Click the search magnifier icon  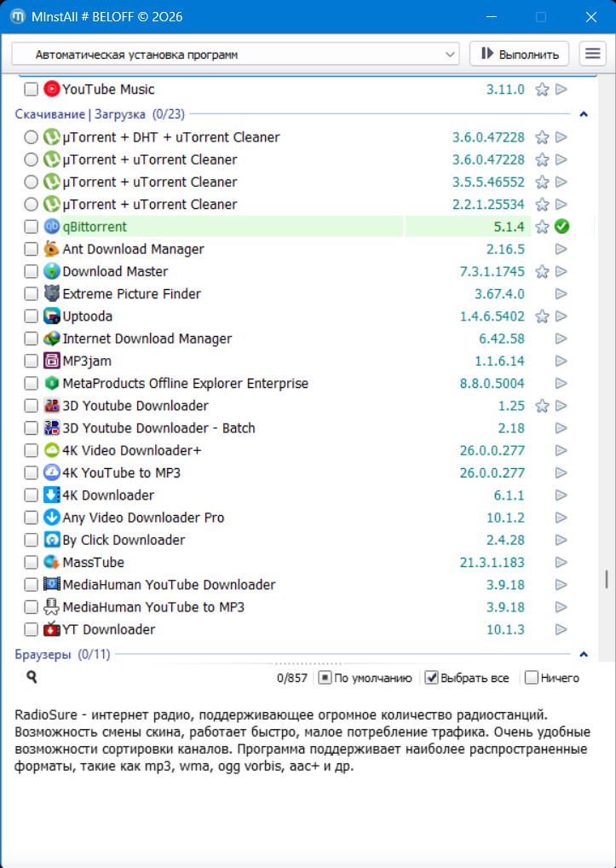[32, 677]
